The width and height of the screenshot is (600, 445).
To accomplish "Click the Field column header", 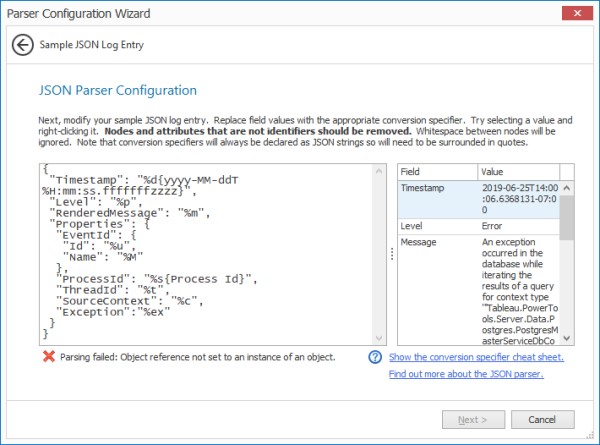I will pos(437,172).
